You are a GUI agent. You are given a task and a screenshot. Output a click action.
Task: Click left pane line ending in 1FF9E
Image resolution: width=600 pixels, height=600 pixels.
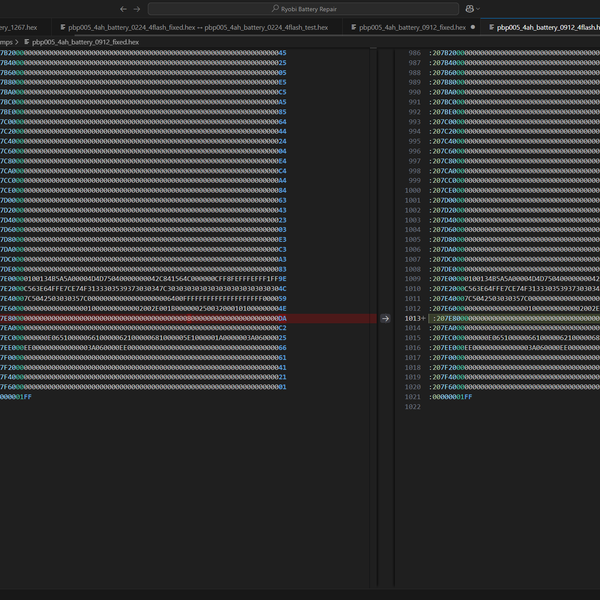pyautogui.click(x=143, y=279)
